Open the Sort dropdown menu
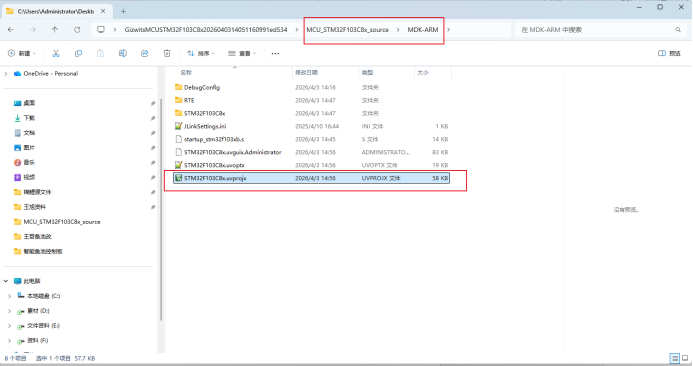Viewport: 693px width, 366px height. (x=201, y=53)
